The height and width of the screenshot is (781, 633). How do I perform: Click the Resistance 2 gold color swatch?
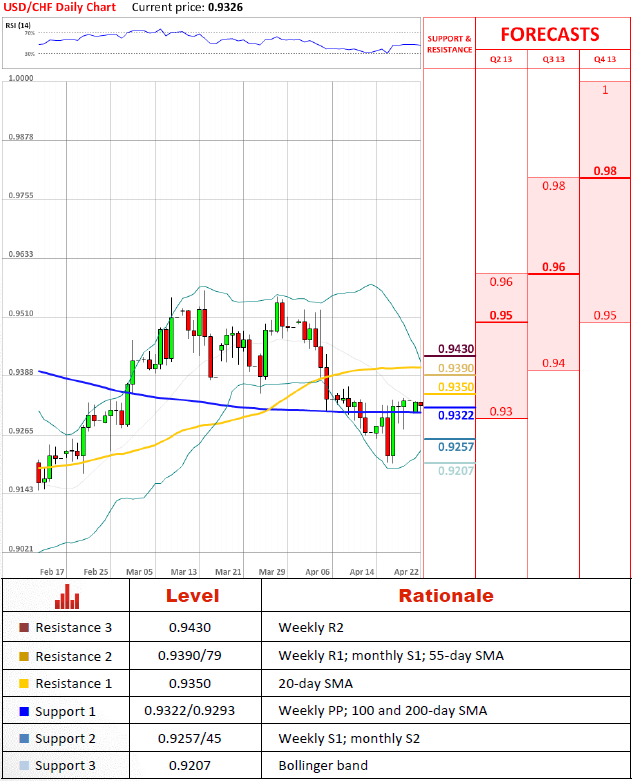[23, 656]
